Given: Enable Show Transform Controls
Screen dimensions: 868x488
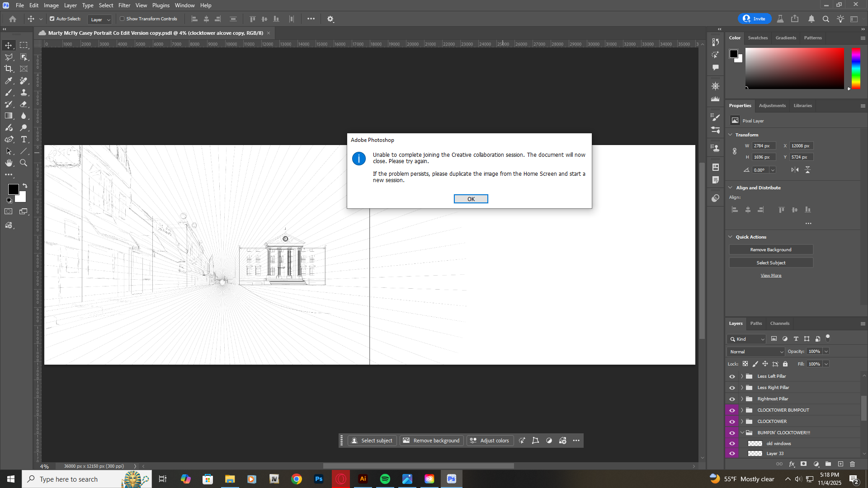Looking at the screenshot, I should coord(123,19).
